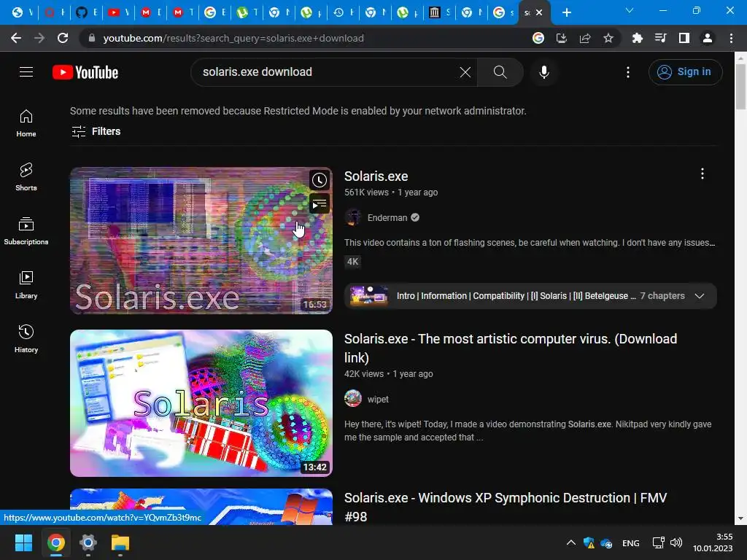Open more actions for Enderman's Solaris.exe video
This screenshot has height=560, width=747.
pyautogui.click(x=702, y=174)
